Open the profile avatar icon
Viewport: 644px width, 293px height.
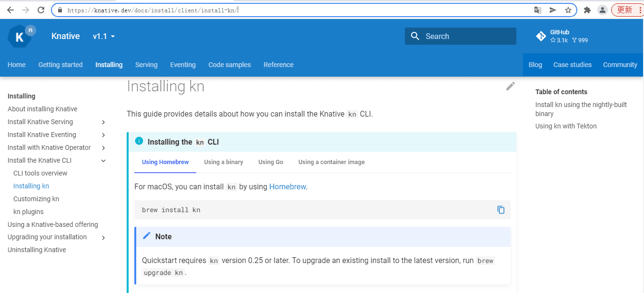click(603, 10)
